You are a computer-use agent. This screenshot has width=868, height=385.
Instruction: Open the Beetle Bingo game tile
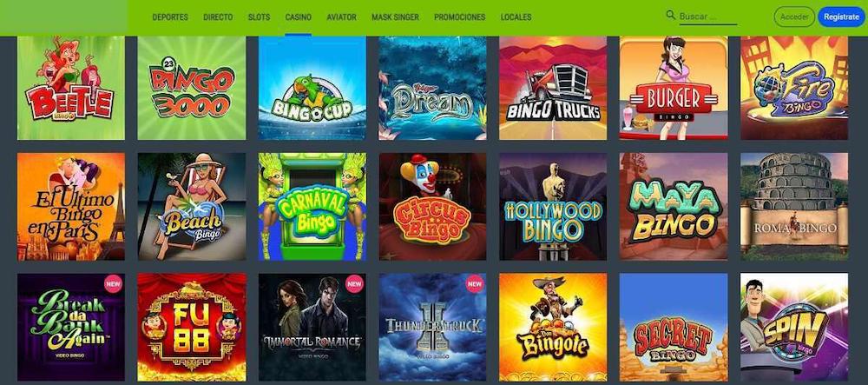[71, 88]
